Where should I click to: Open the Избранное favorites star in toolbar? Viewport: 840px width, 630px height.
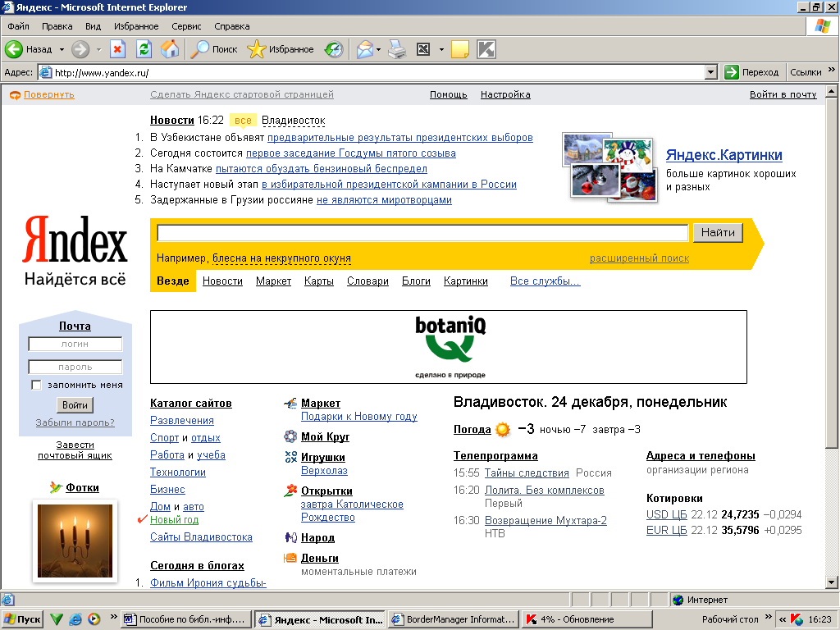pos(281,49)
